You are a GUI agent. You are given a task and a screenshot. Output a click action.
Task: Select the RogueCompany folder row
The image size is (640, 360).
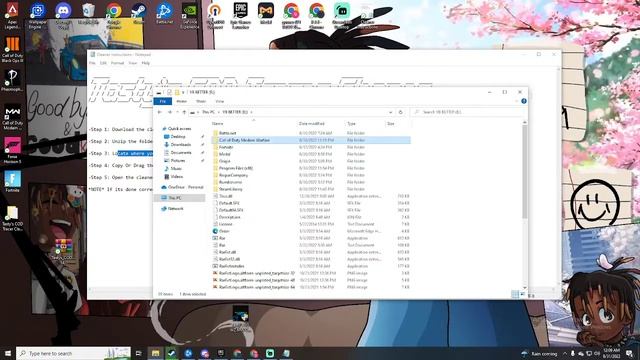click(x=311, y=175)
